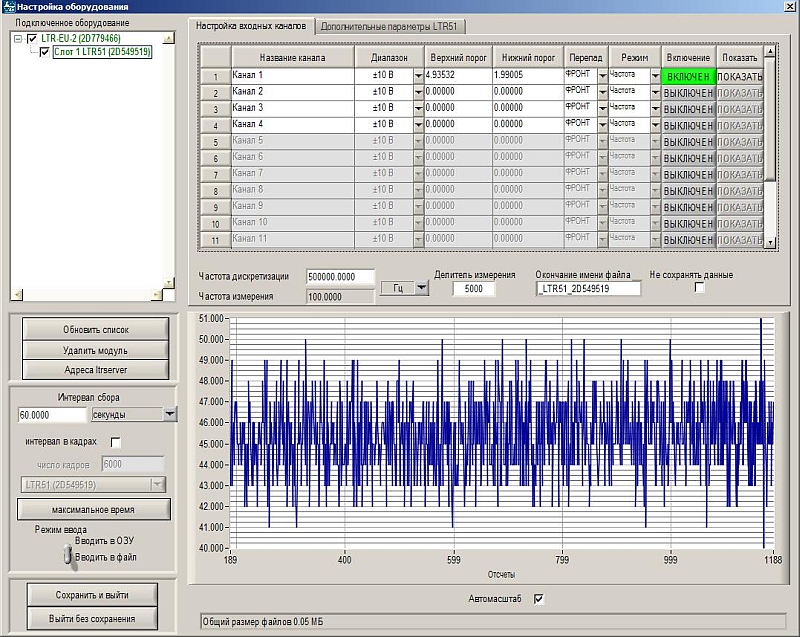Switch to Настройка входных каналов tab

[x=251, y=26]
